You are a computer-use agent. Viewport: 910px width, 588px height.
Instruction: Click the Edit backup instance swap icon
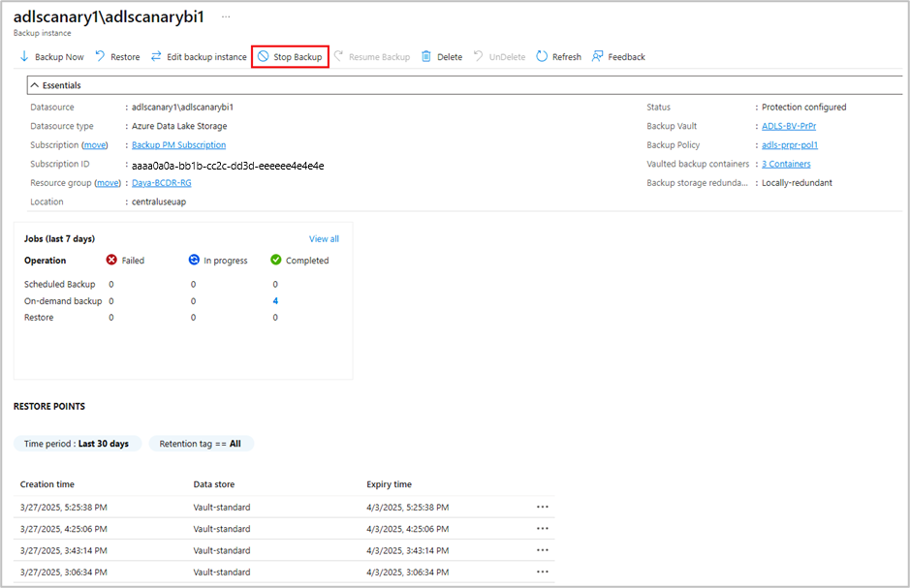156,56
